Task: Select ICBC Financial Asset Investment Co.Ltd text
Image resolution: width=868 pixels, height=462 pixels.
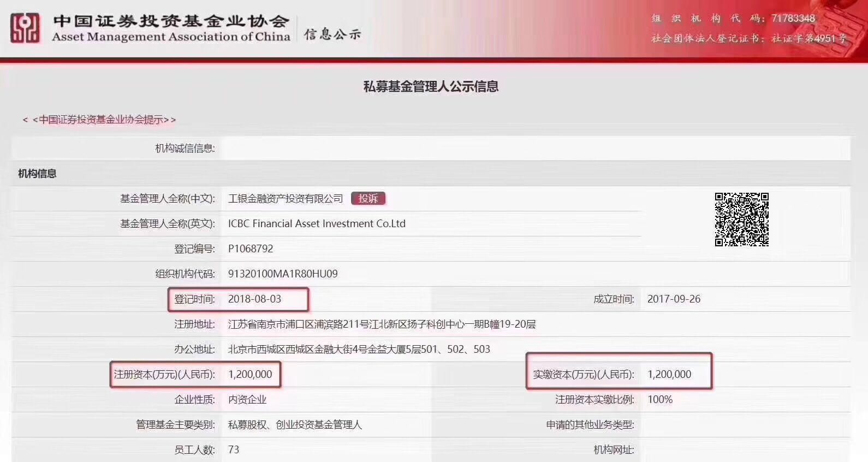Action: point(317,223)
